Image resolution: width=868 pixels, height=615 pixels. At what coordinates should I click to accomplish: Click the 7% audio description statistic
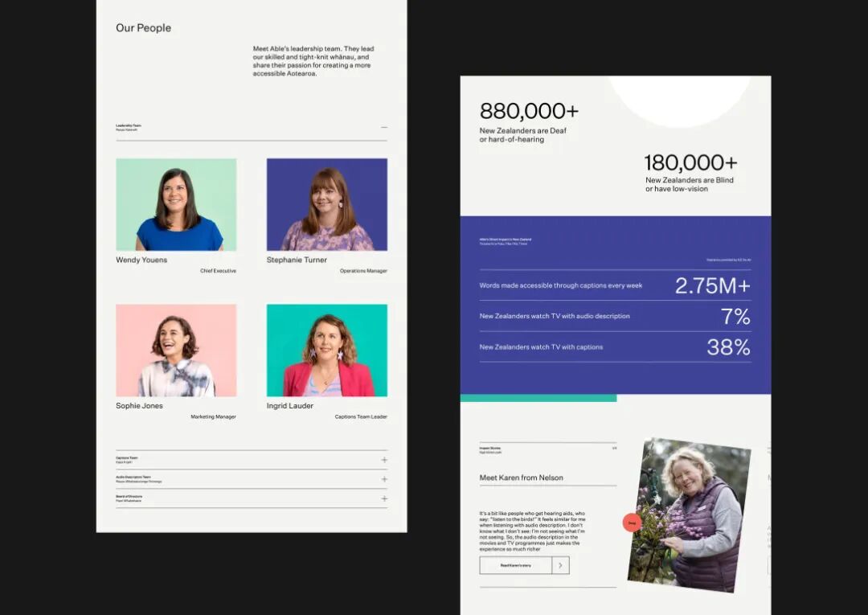[x=735, y=317]
